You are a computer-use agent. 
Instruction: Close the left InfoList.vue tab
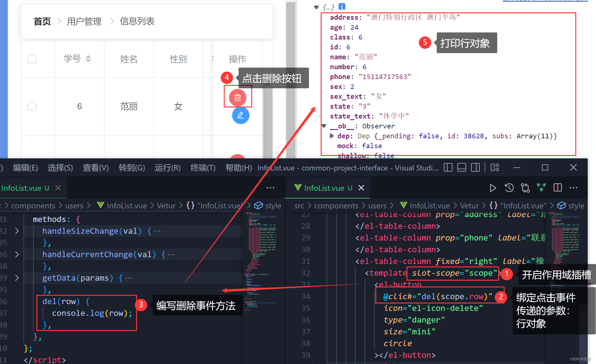point(58,188)
